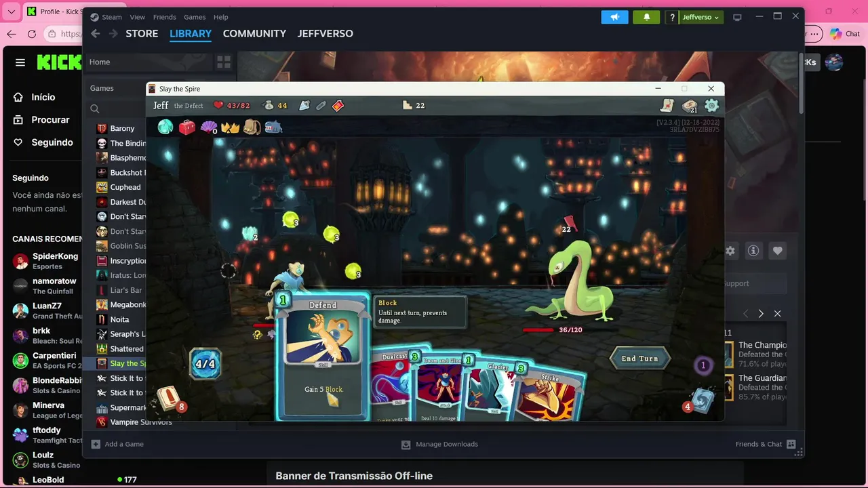Open Manage Downloads in Steam
The height and width of the screenshot is (488, 868).
pos(439,444)
